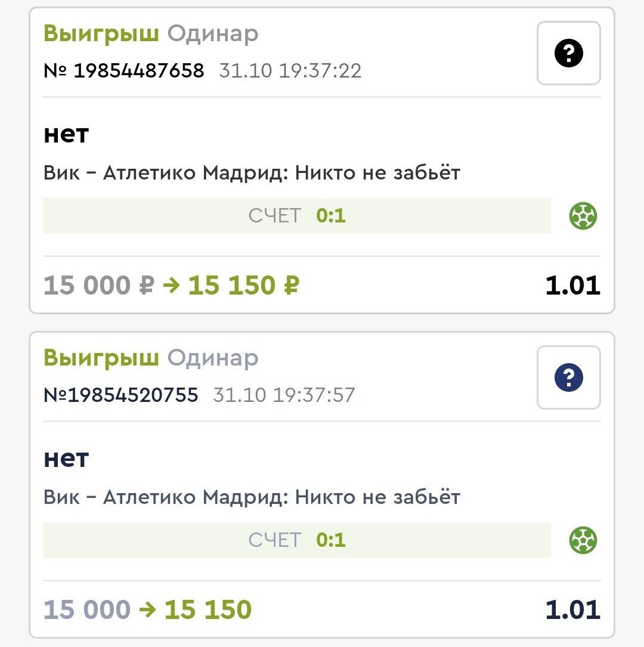
Task: Click the timestamp 31.10 19:37:22
Action: (290, 71)
